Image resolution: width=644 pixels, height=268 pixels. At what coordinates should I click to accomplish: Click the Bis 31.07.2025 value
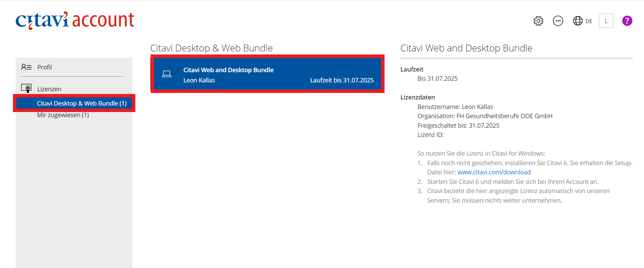[437, 79]
